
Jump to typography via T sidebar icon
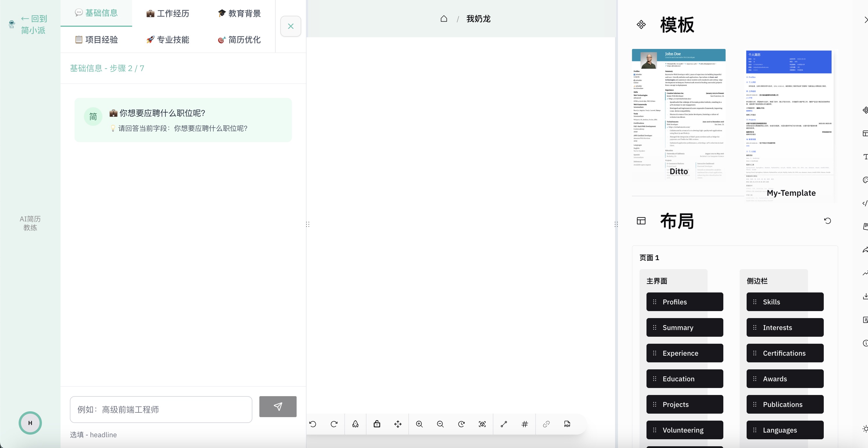tap(865, 157)
